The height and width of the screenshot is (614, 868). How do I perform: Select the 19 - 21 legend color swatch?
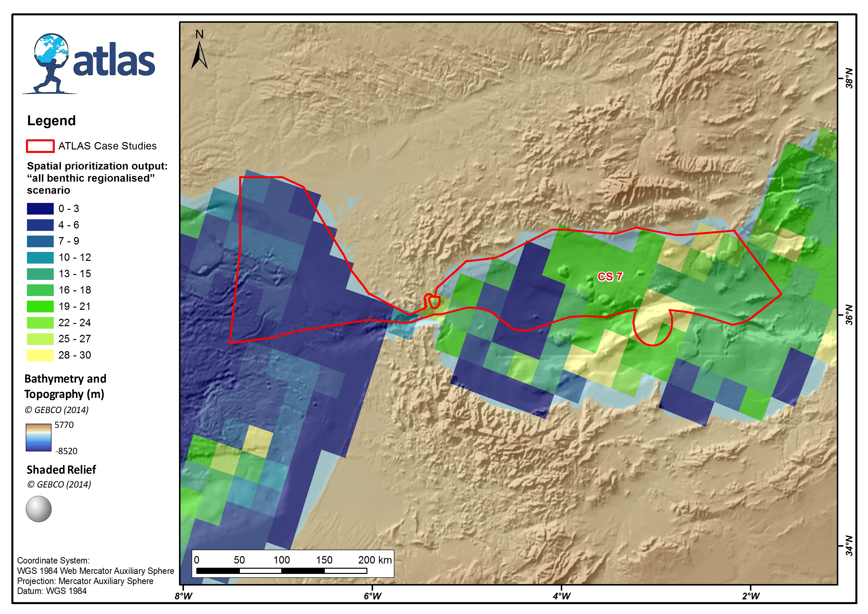click(40, 306)
